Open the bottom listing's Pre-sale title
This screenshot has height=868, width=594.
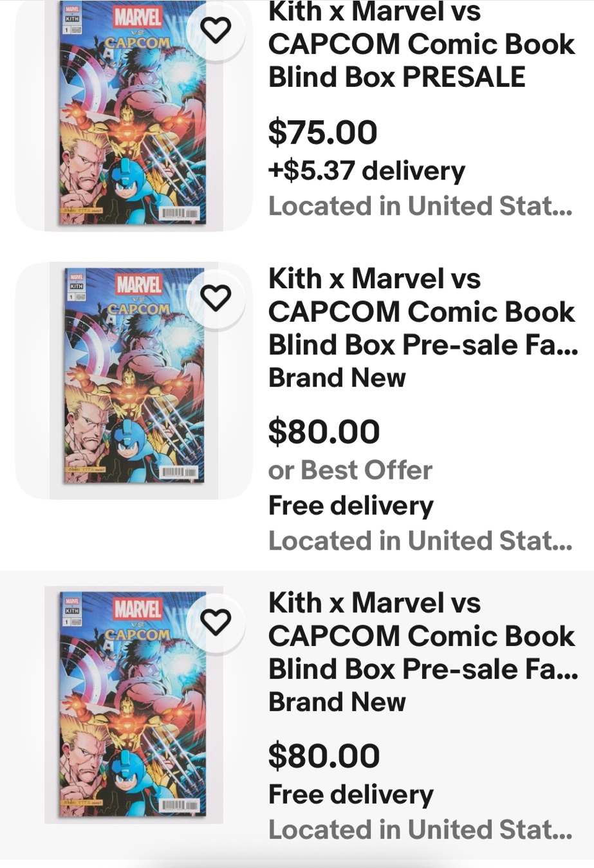422,636
